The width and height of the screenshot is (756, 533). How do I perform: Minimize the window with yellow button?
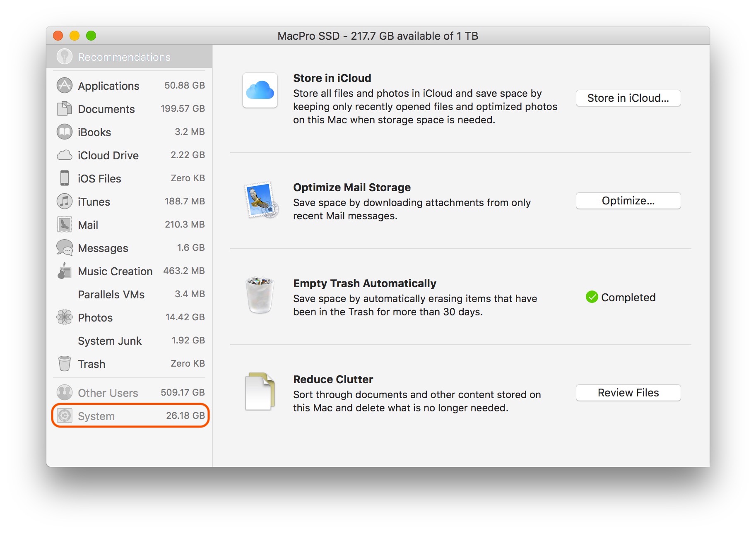click(75, 36)
